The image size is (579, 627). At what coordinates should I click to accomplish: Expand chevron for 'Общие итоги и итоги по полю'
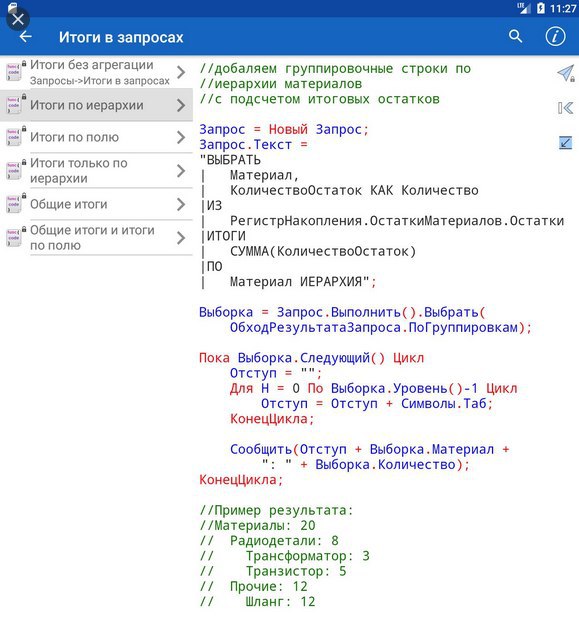pyautogui.click(x=181, y=238)
